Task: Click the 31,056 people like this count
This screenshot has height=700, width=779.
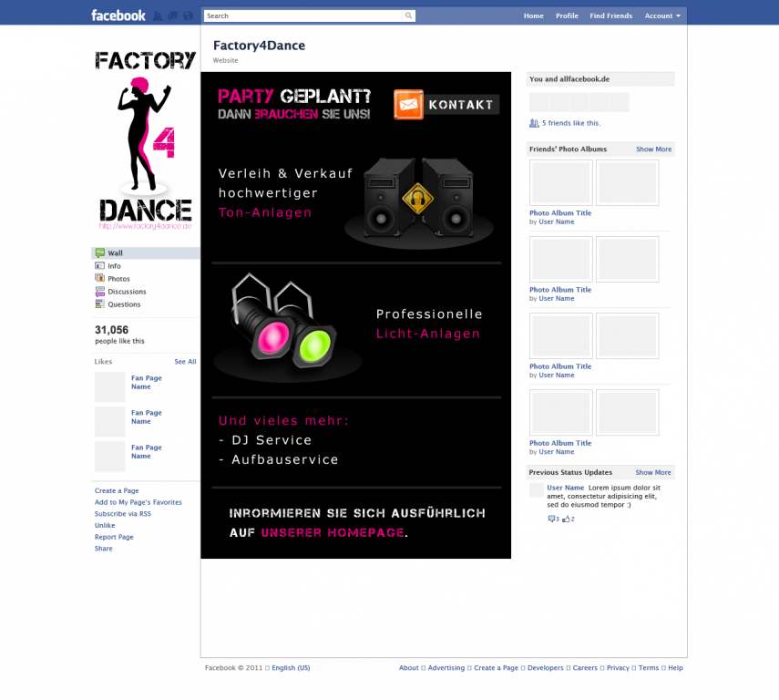Action: point(119,335)
